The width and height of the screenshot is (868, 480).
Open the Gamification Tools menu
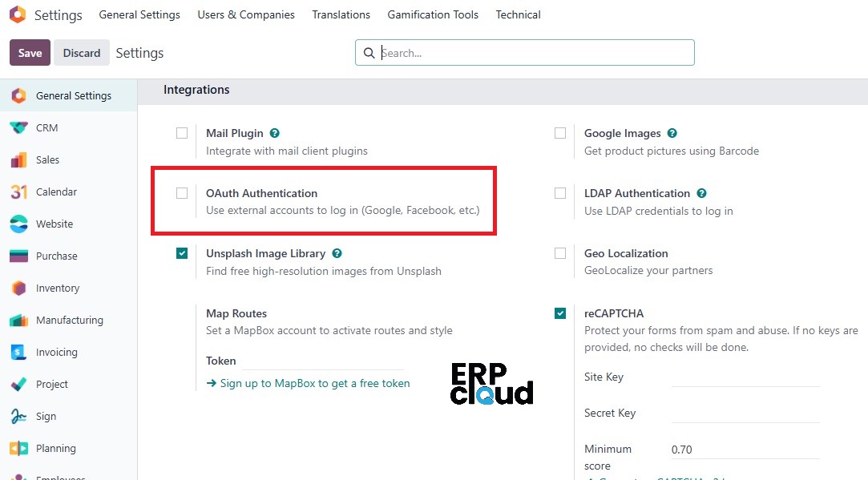(x=433, y=14)
